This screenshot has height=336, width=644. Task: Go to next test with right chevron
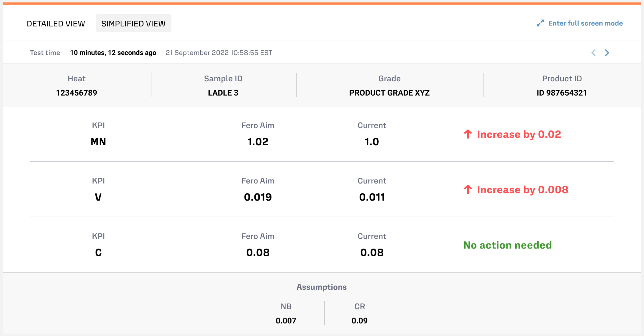coord(607,53)
